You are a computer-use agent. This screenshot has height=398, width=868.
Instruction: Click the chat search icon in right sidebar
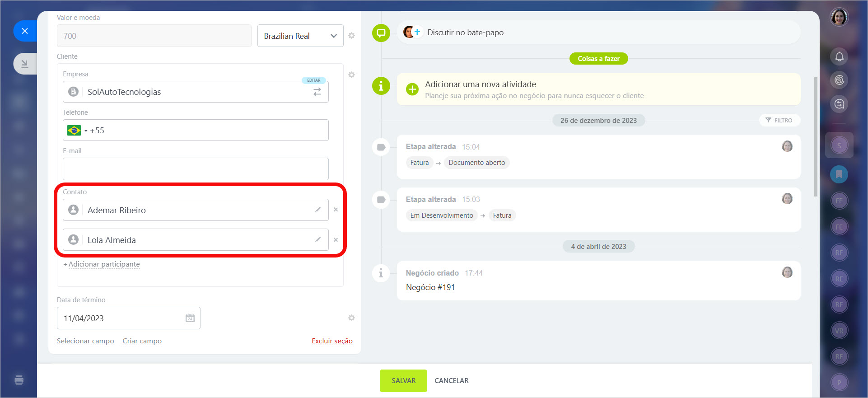pyautogui.click(x=839, y=104)
